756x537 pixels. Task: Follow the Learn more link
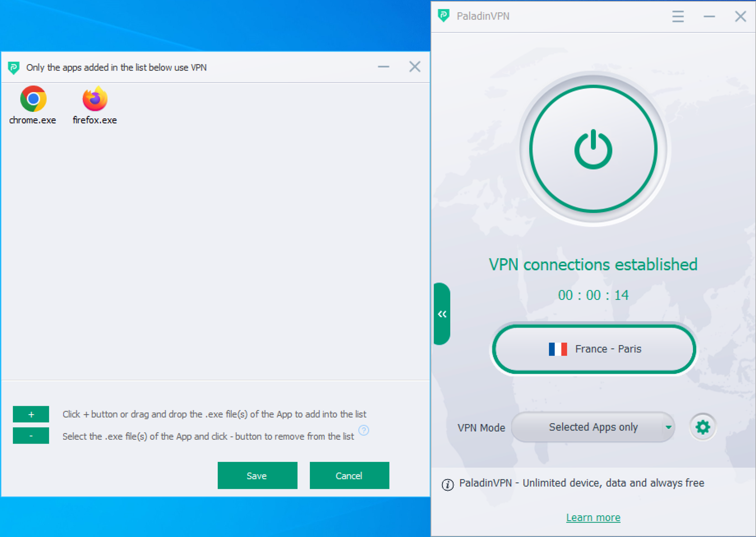(593, 518)
